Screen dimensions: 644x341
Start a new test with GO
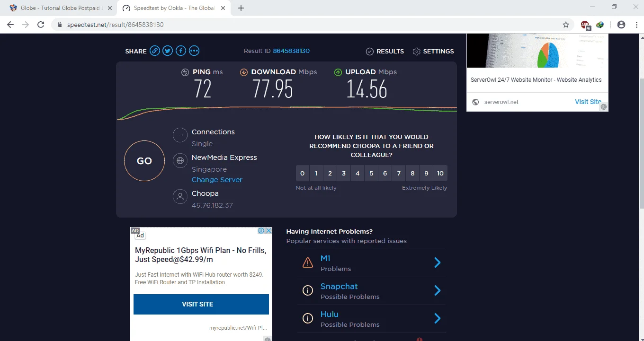point(144,161)
